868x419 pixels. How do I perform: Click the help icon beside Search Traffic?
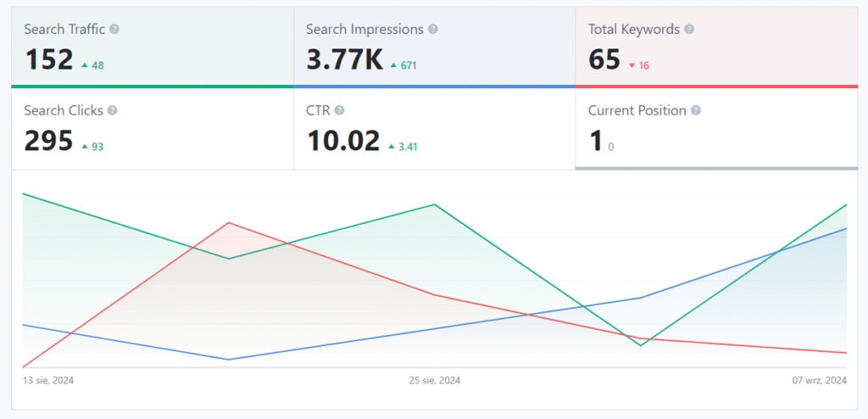[x=114, y=30]
